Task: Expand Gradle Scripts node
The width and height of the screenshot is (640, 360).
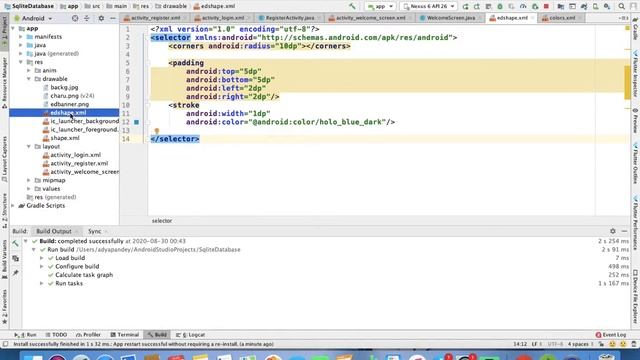Action: click(13, 206)
